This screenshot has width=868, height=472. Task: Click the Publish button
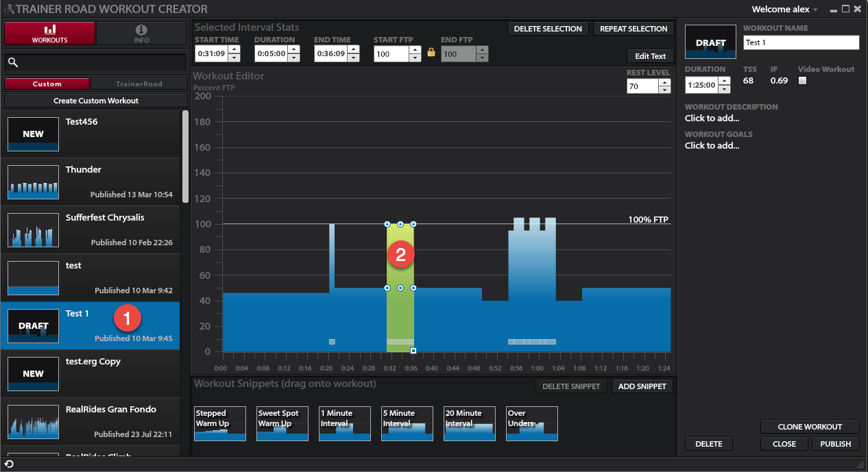pyautogui.click(x=836, y=444)
